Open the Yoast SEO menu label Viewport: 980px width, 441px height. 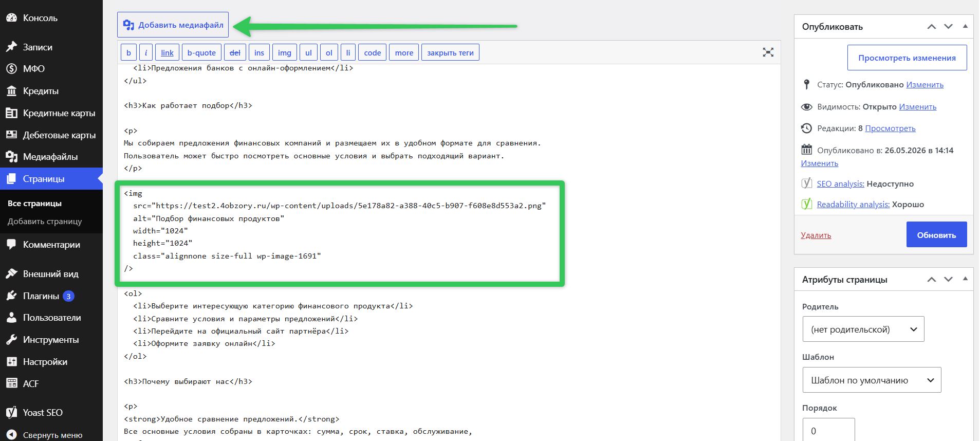click(x=43, y=413)
